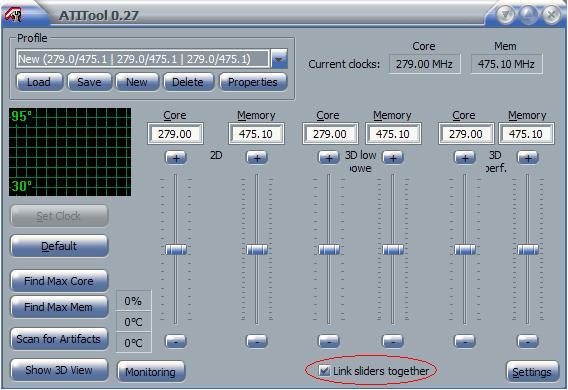
Task: Click the 2D Memory value field
Action: [x=256, y=134]
